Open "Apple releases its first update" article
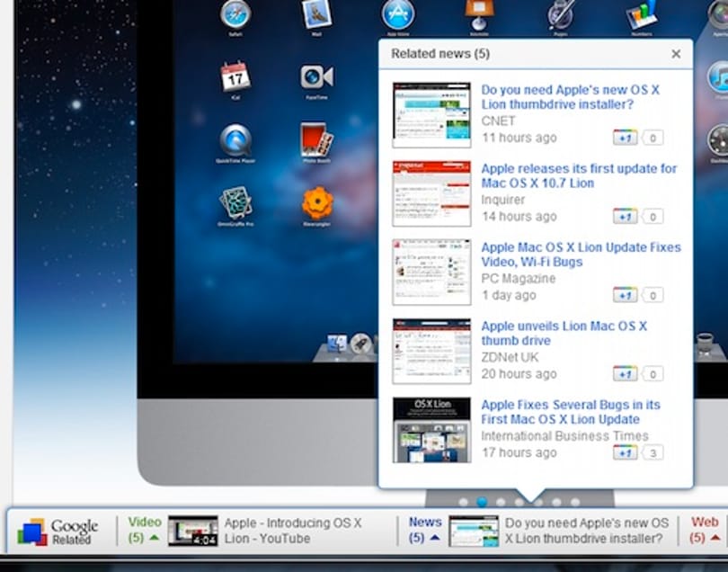Screen dimensions: 728x572 (x=579, y=175)
